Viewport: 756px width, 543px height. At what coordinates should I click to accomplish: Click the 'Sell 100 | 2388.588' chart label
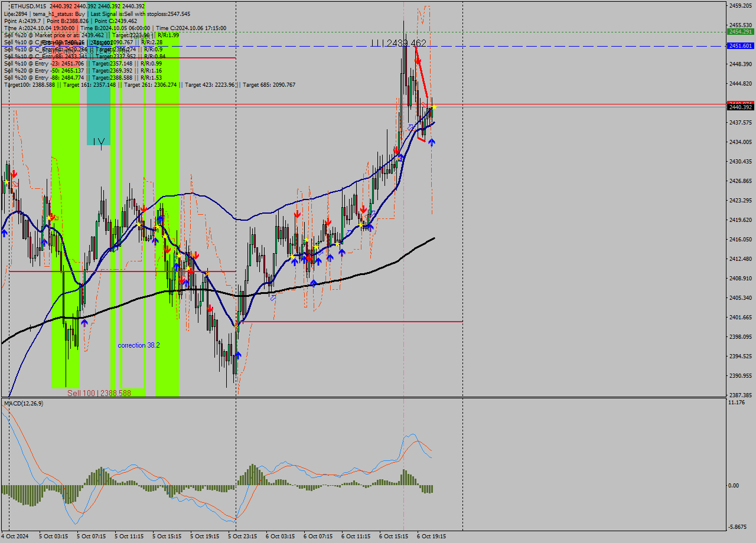(x=99, y=393)
